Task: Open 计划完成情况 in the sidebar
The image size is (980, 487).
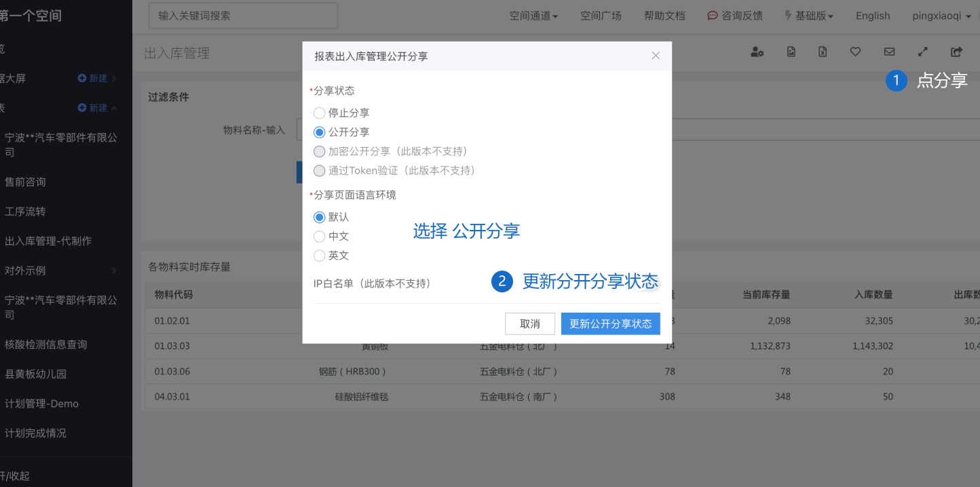Action: (x=35, y=433)
